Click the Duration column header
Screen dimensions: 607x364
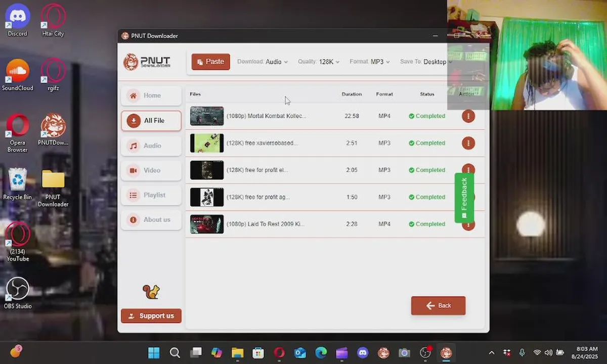[352, 94]
